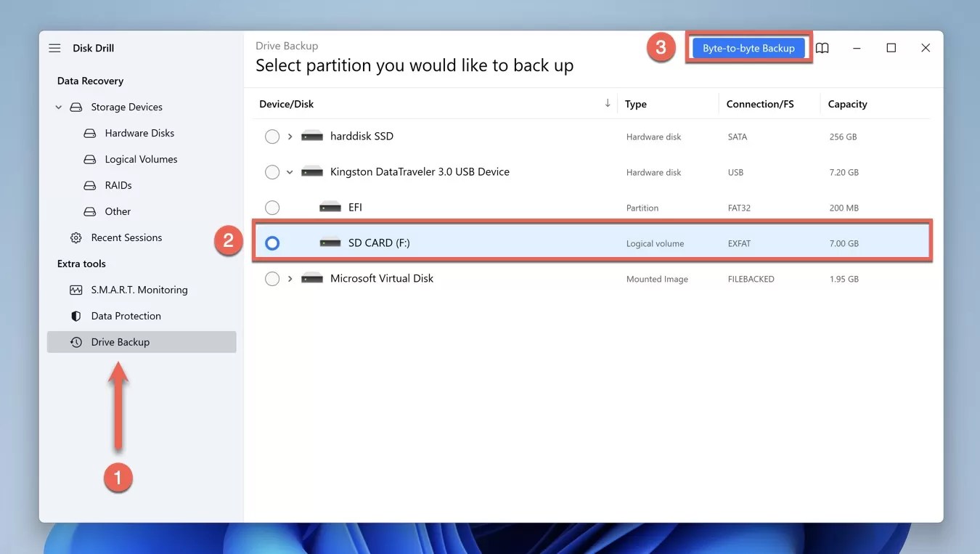Image resolution: width=980 pixels, height=554 pixels.
Task: Open Recent Sessions from the sidebar
Action: click(x=126, y=237)
